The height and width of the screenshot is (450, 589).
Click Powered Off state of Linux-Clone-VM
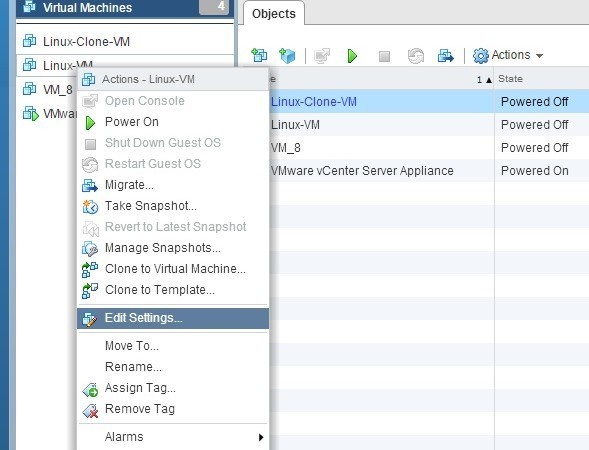click(x=535, y=102)
